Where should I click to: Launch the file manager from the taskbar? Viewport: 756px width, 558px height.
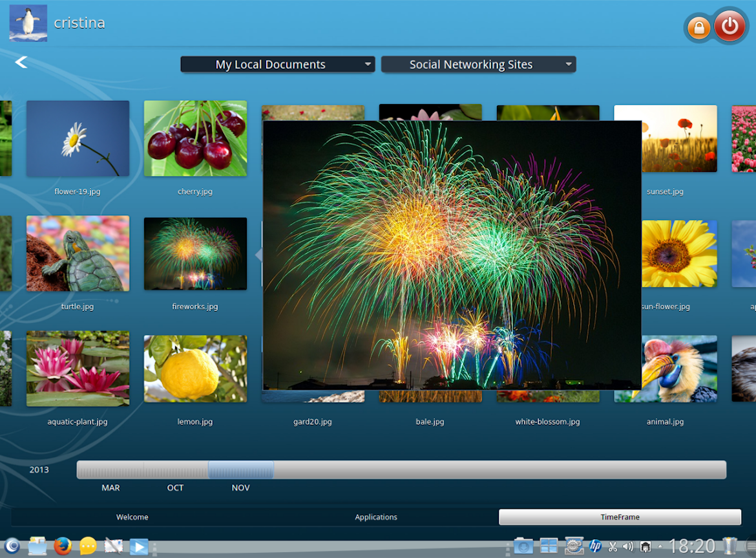point(37,546)
